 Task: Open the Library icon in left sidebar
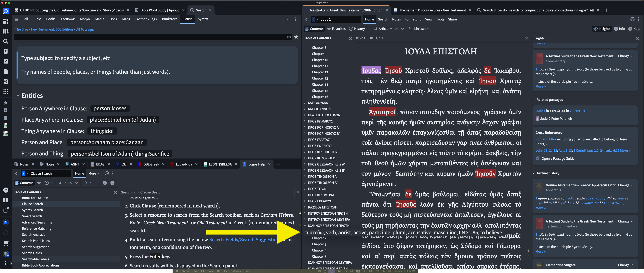5,31
